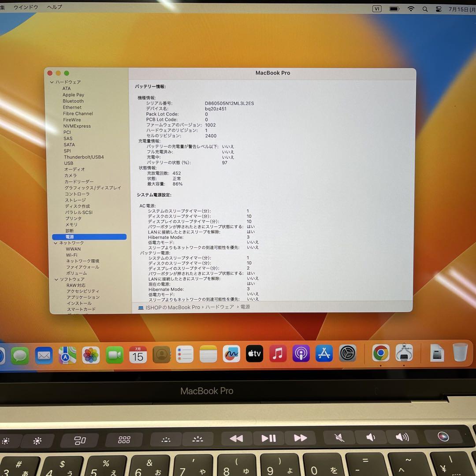Open the Wi-Fi status menu in the menu bar

[x=411, y=9]
